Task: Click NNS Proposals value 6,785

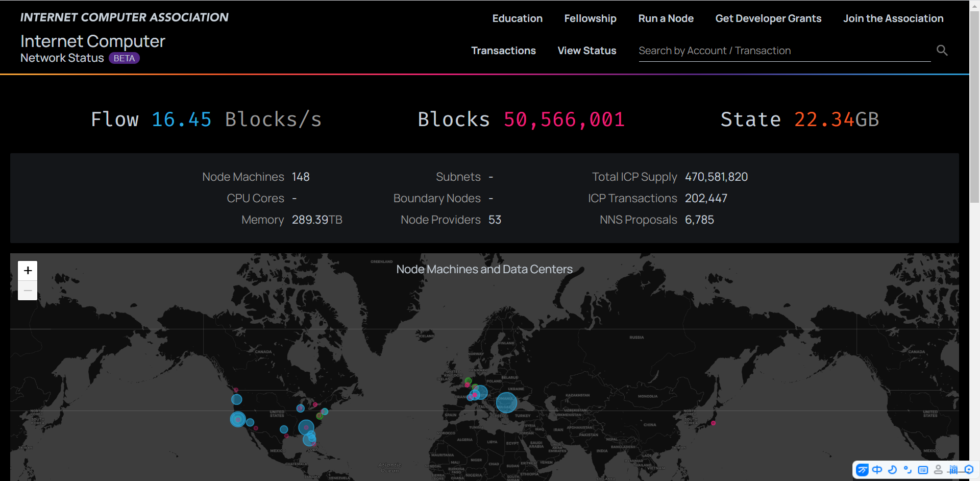Action: [699, 220]
